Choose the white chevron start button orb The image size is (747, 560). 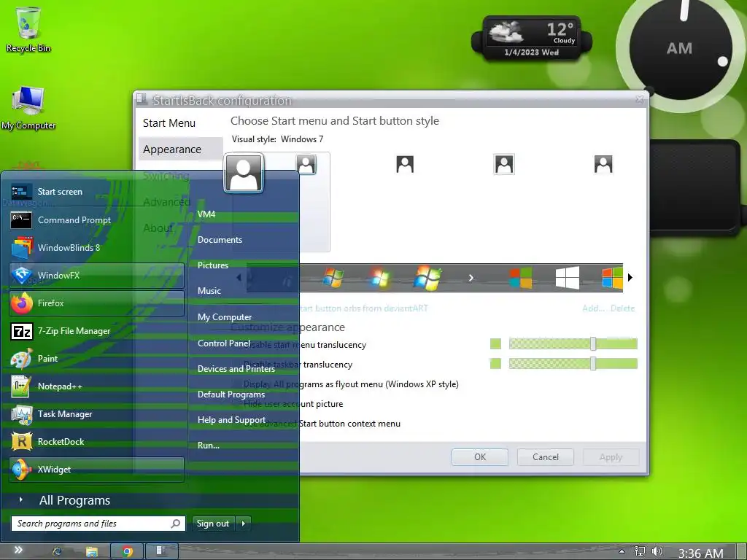(x=471, y=278)
